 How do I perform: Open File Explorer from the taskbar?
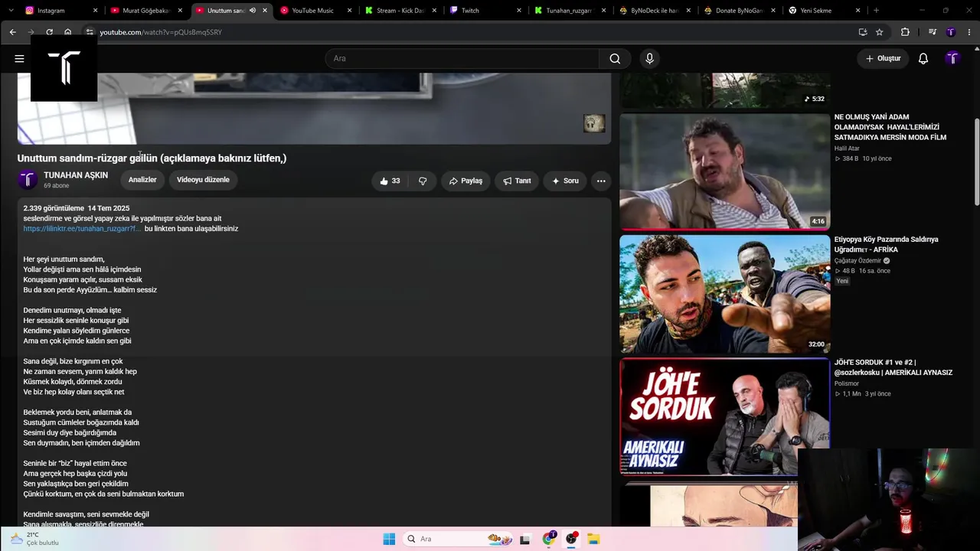(593, 539)
